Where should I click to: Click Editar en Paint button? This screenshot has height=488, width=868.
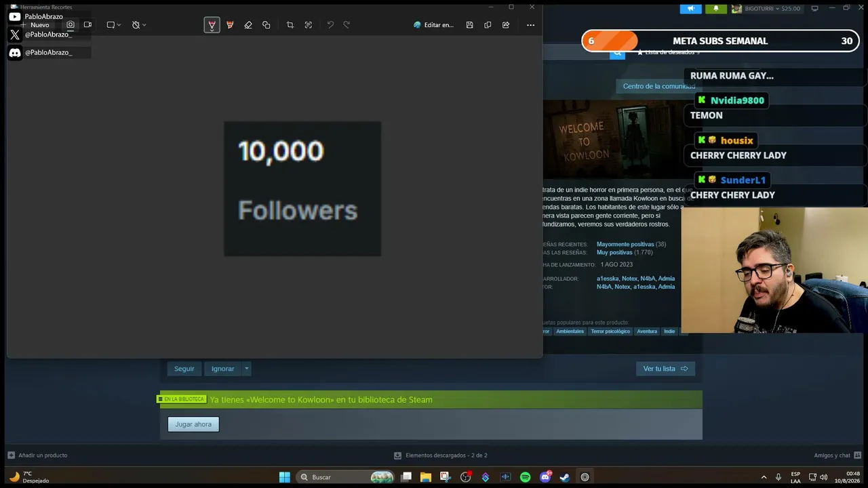(433, 25)
